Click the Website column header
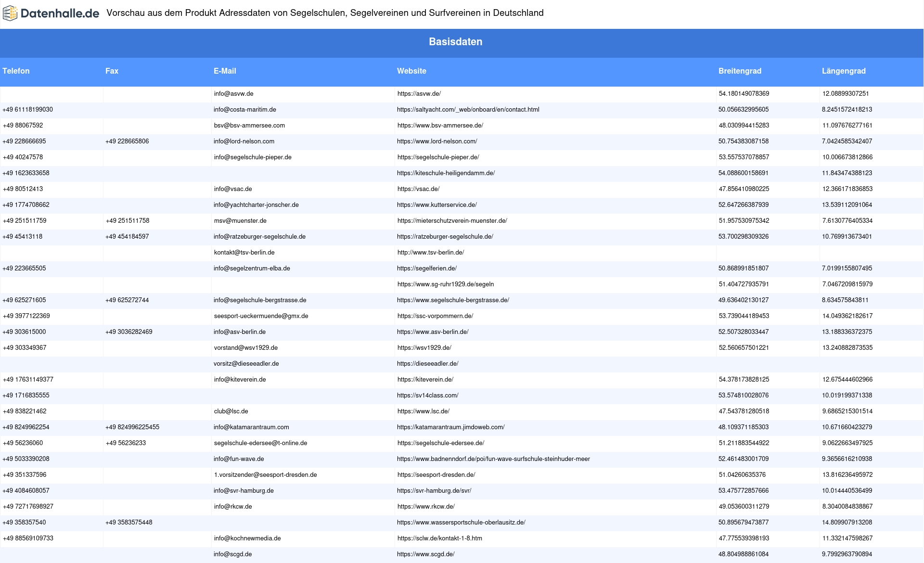This screenshot has width=924, height=563. pyautogui.click(x=411, y=71)
